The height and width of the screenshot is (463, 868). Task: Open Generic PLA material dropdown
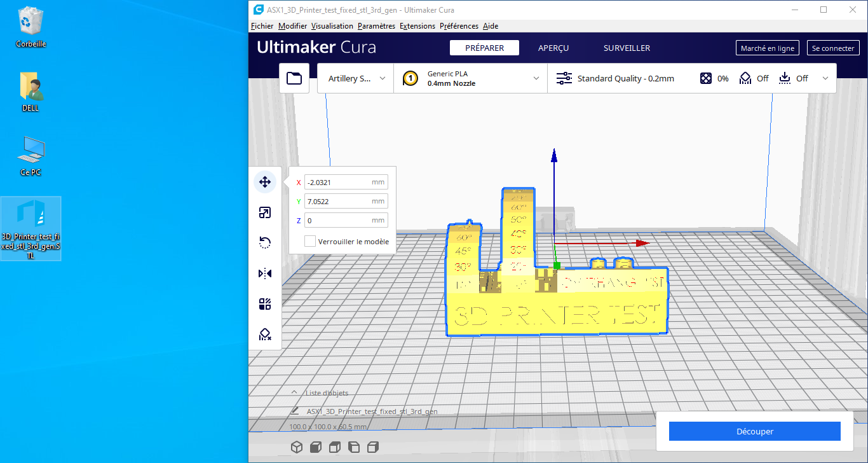(471, 78)
